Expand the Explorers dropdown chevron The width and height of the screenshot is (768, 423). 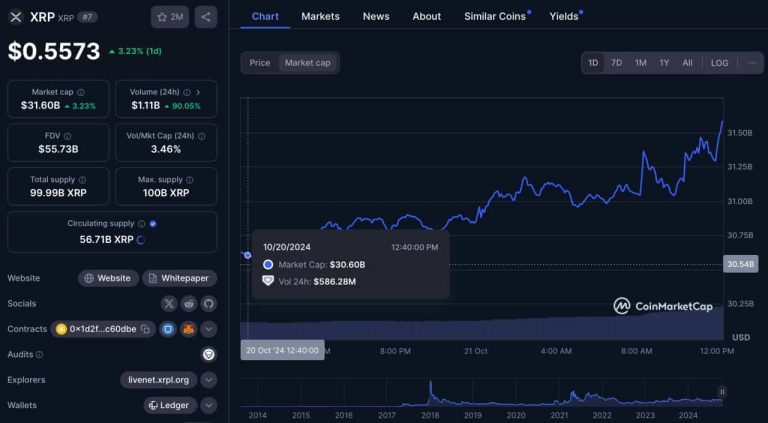(209, 380)
